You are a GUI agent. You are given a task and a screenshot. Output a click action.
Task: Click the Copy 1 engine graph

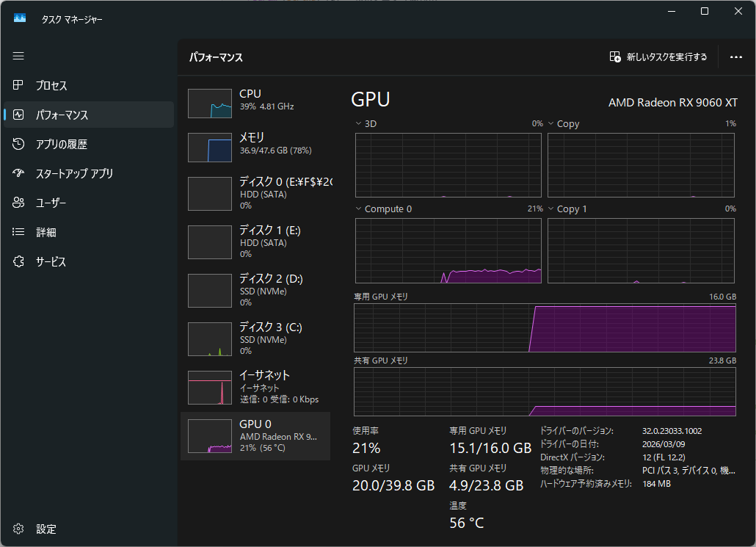click(x=641, y=251)
